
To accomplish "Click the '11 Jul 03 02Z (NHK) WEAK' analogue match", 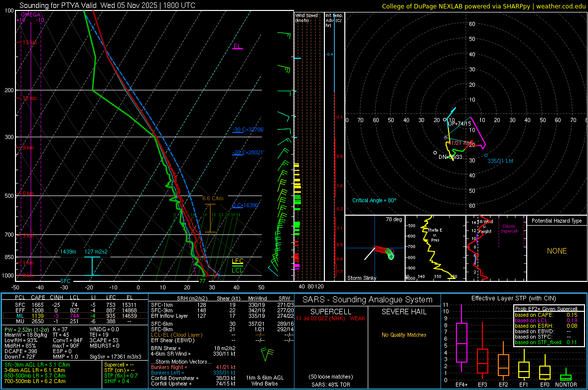I will [330, 318].
